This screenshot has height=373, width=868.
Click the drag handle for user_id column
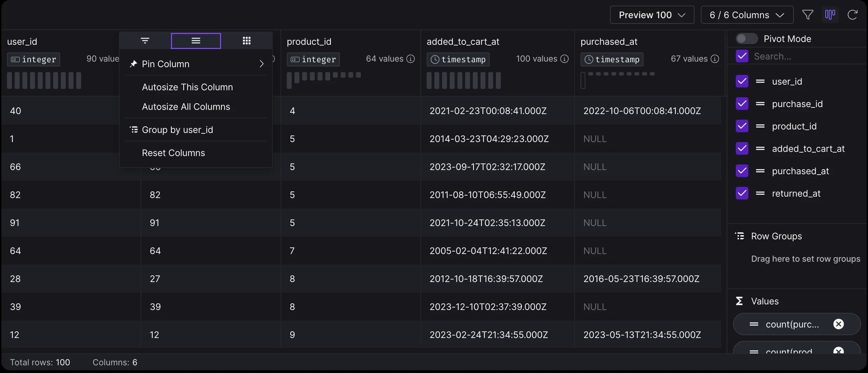click(x=760, y=82)
